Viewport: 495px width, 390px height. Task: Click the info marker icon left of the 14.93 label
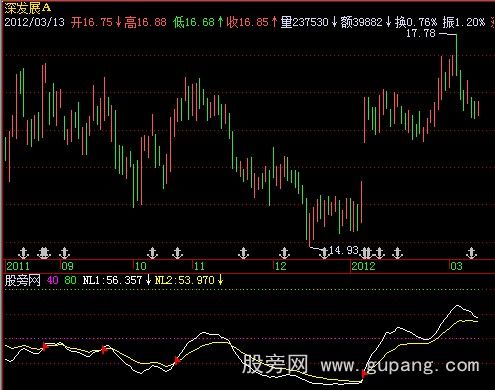point(324,253)
